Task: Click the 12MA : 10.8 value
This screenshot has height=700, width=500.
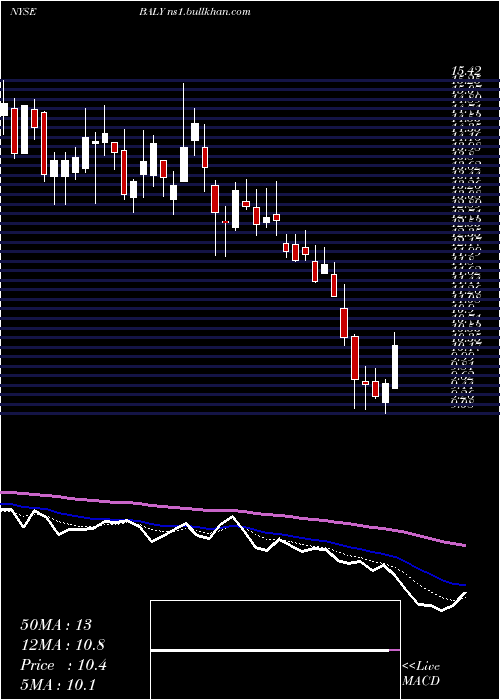Action: [63, 645]
